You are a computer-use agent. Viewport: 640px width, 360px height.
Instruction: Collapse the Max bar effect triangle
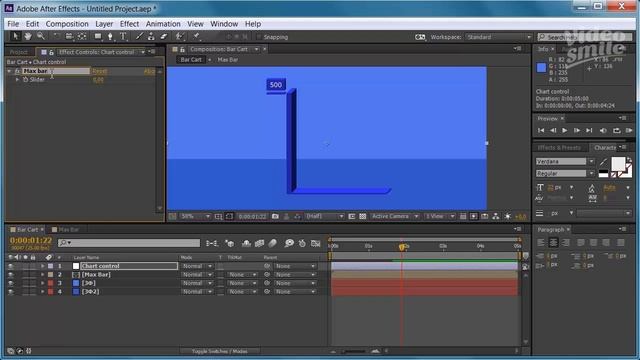pyautogui.click(x=9, y=71)
